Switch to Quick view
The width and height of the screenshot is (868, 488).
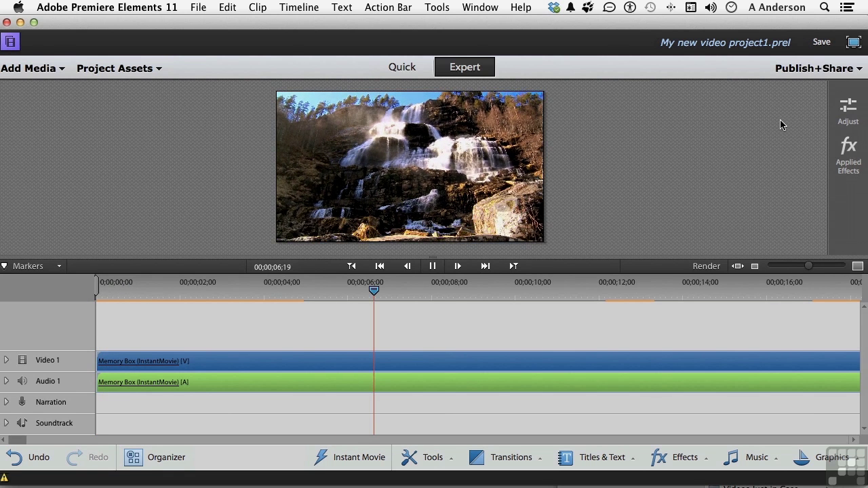click(x=402, y=67)
